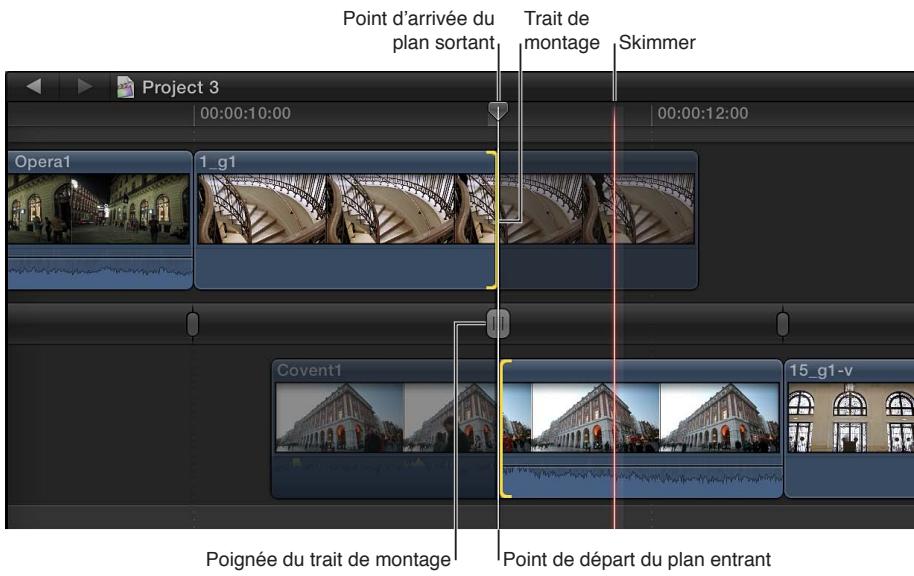Click the Covent1 clip name label
Screen dimensions: 914x576
[x=309, y=370]
